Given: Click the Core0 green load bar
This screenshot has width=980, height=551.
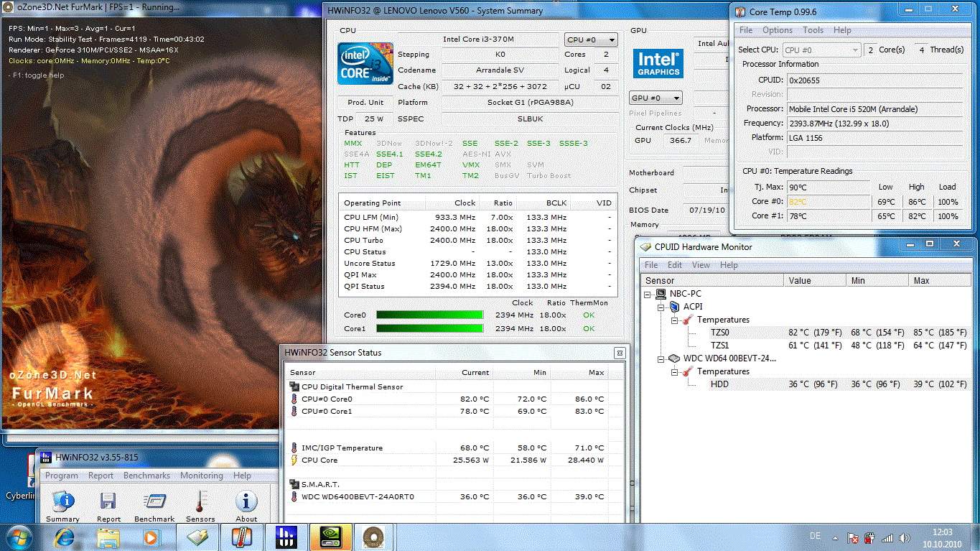Looking at the screenshot, I should click(430, 315).
